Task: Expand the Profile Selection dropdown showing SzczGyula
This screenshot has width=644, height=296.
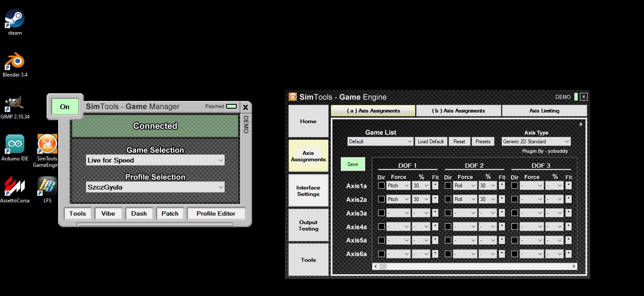Action: [155, 187]
